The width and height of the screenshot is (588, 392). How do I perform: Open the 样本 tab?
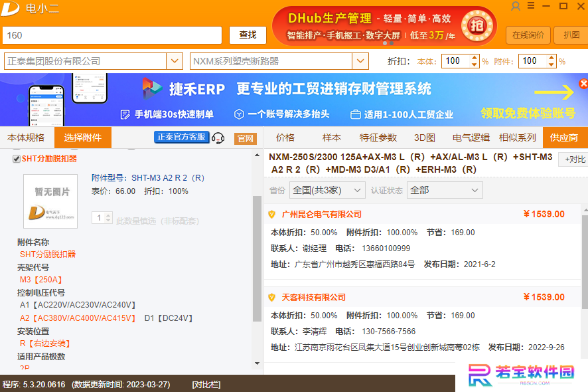click(x=332, y=138)
